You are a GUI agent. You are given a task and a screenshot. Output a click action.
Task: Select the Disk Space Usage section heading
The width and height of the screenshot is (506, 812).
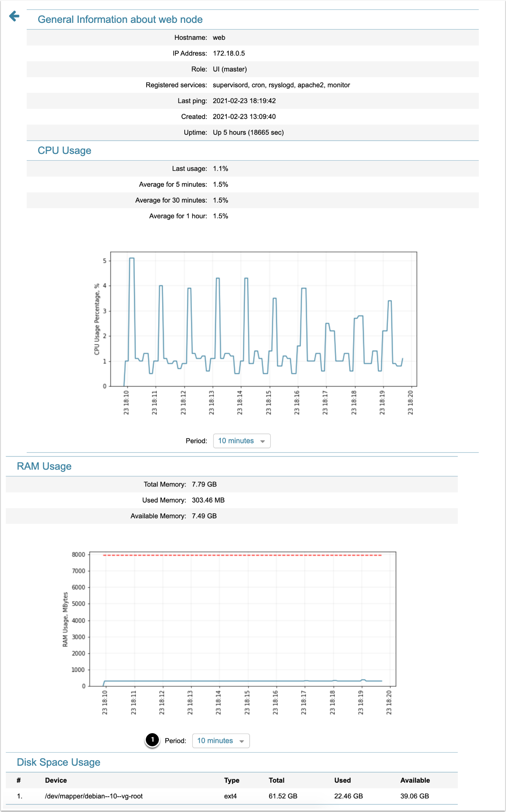58,762
